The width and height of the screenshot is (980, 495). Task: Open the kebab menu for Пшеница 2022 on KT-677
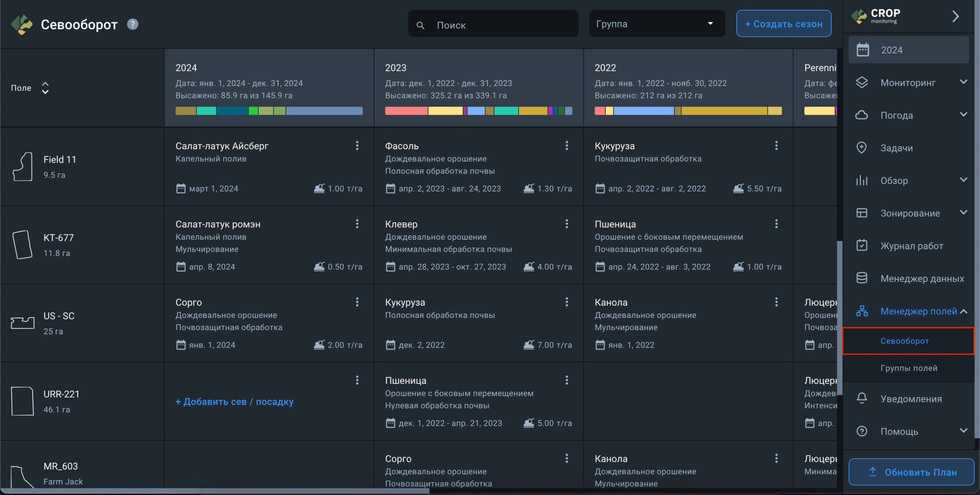coord(776,224)
